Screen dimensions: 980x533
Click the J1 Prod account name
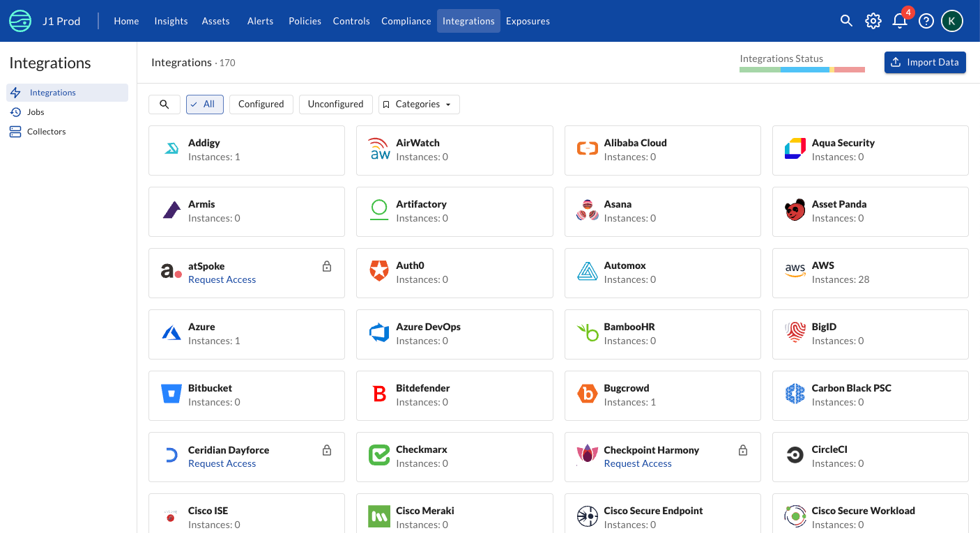(61, 21)
